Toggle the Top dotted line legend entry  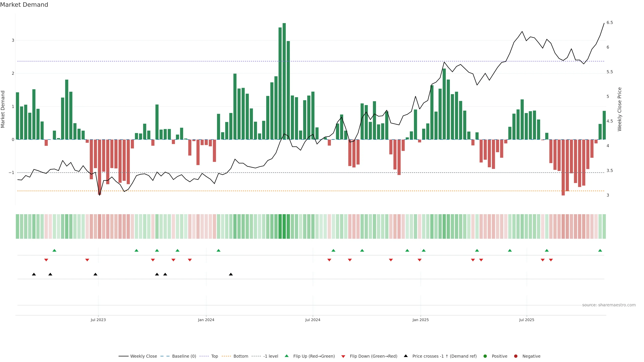tap(214, 356)
